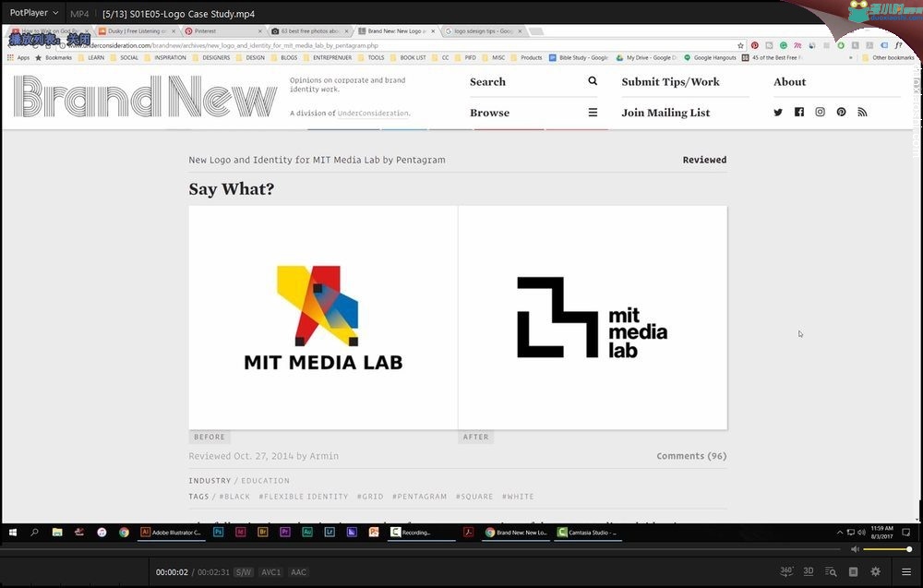Click the PotPlayer video seek bar
The image size is (923, 588).
click(420, 549)
